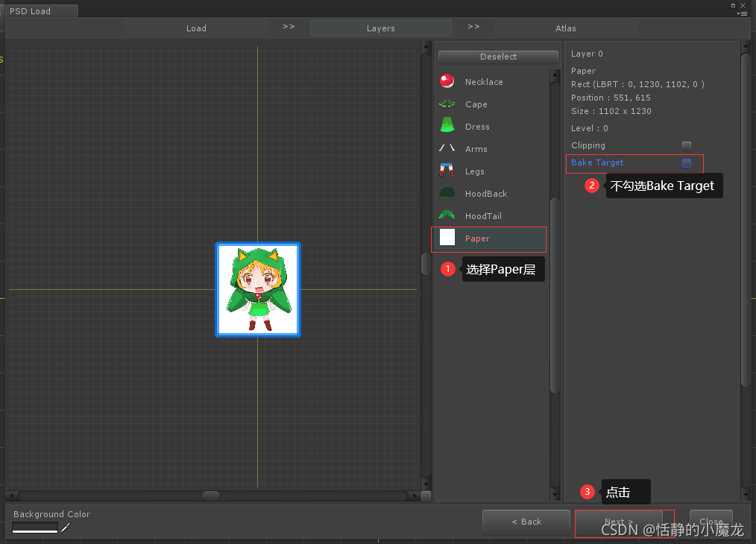Open the color eyedropper next to Background Color
Screen dimensions: 756x544
point(66,528)
